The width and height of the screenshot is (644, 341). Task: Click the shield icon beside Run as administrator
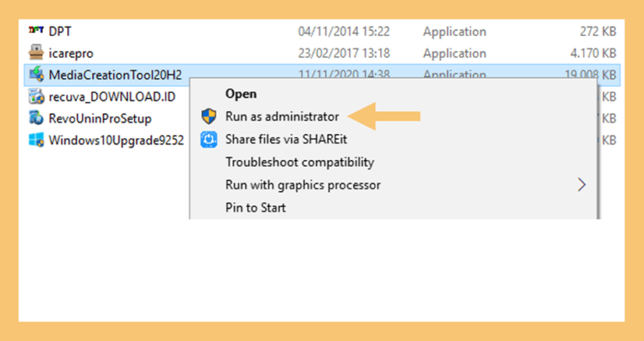(x=209, y=116)
